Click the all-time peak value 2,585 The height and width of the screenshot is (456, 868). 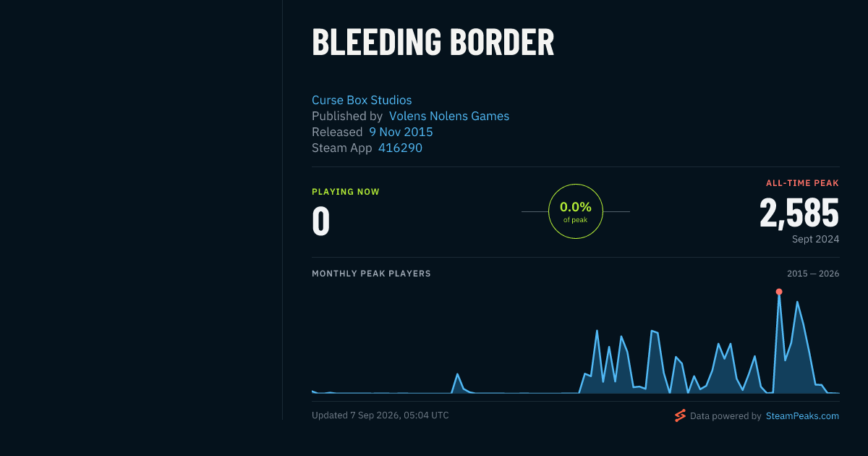(799, 214)
